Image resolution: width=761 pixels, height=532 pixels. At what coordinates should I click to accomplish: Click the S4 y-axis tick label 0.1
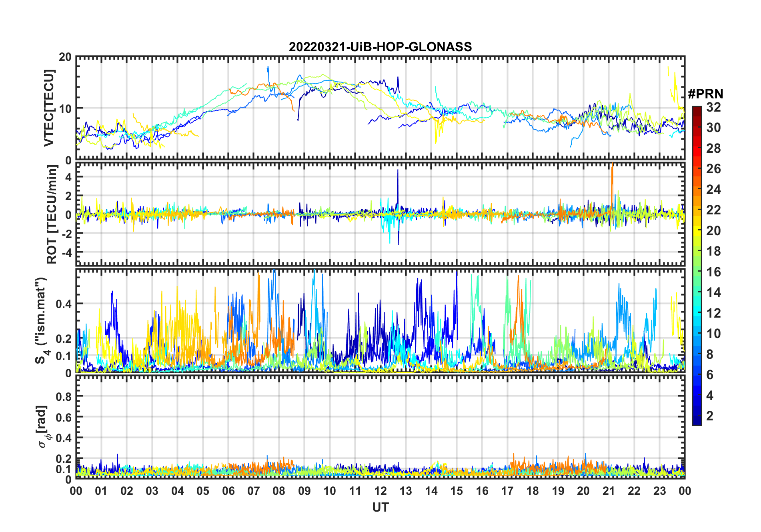coord(64,356)
